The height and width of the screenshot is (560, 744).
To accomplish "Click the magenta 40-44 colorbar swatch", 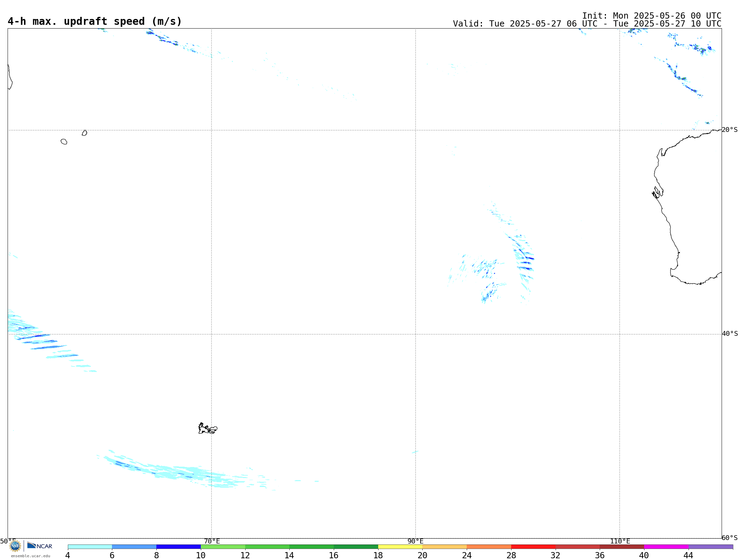I will 666,547.
